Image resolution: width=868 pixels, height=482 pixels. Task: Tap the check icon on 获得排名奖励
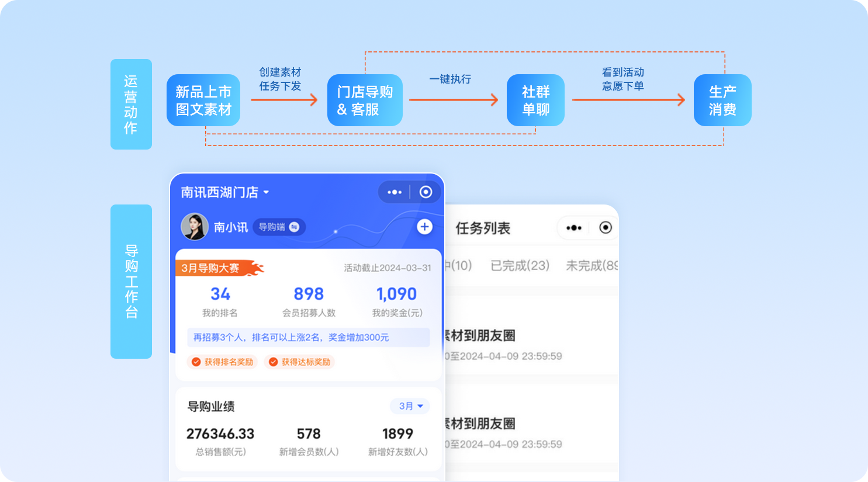pyautogui.click(x=196, y=362)
